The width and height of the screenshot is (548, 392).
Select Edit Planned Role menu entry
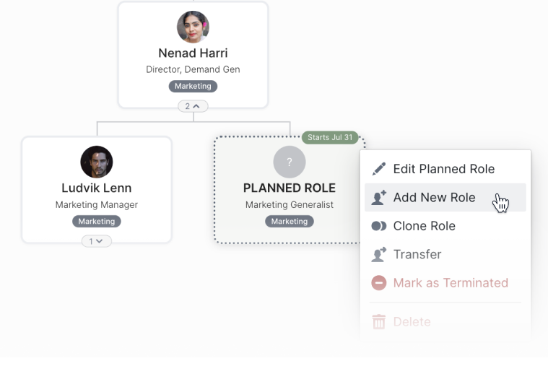point(443,169)
